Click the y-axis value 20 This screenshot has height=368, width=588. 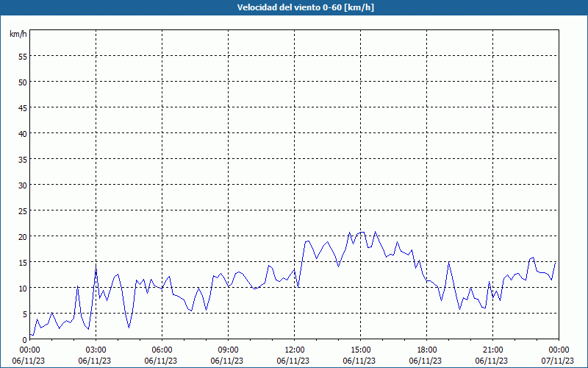point(23,236)
